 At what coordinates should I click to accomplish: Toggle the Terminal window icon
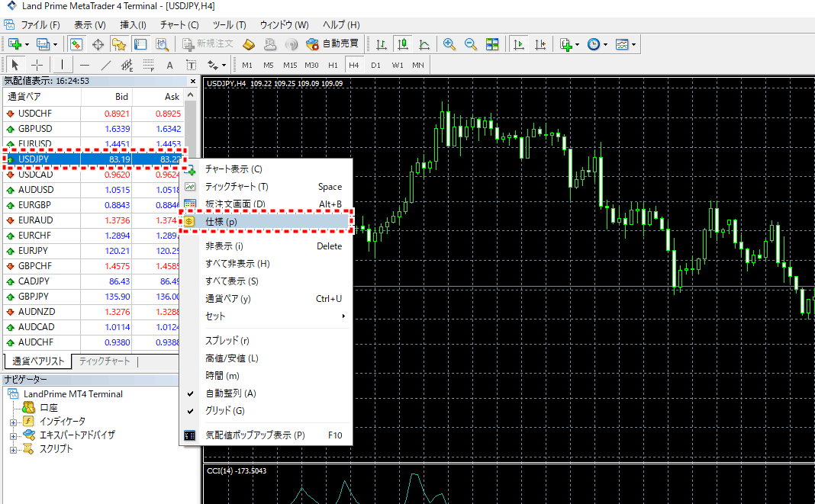click(x=140, y=44)
